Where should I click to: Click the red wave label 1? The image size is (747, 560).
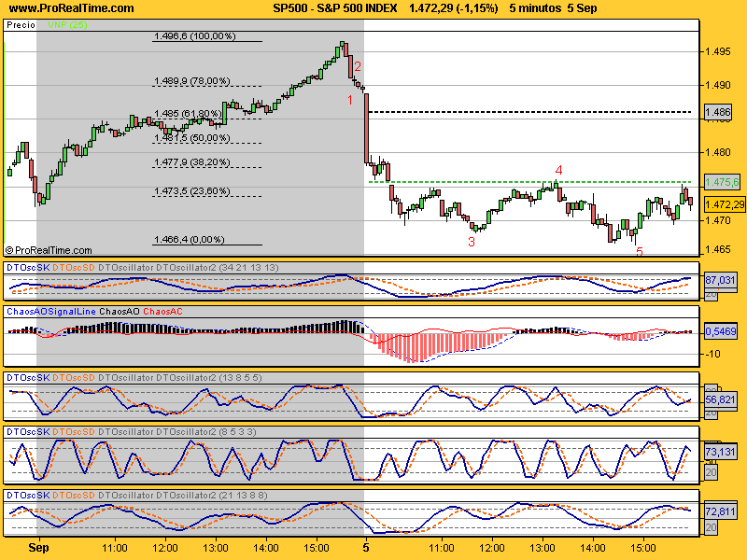[x=350, y=100]
